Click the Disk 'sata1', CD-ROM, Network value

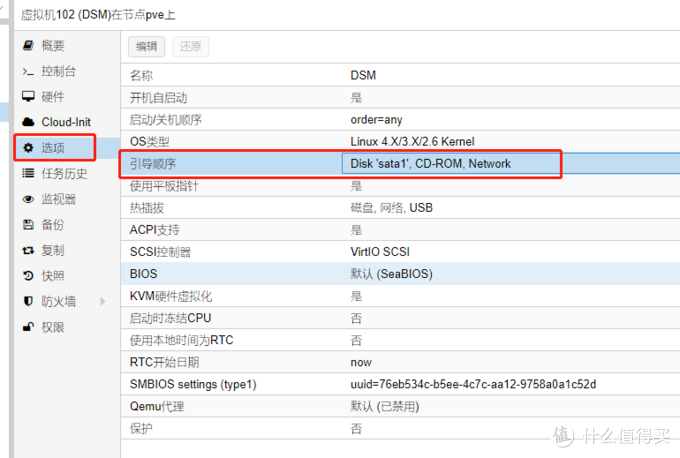point(431,164)
